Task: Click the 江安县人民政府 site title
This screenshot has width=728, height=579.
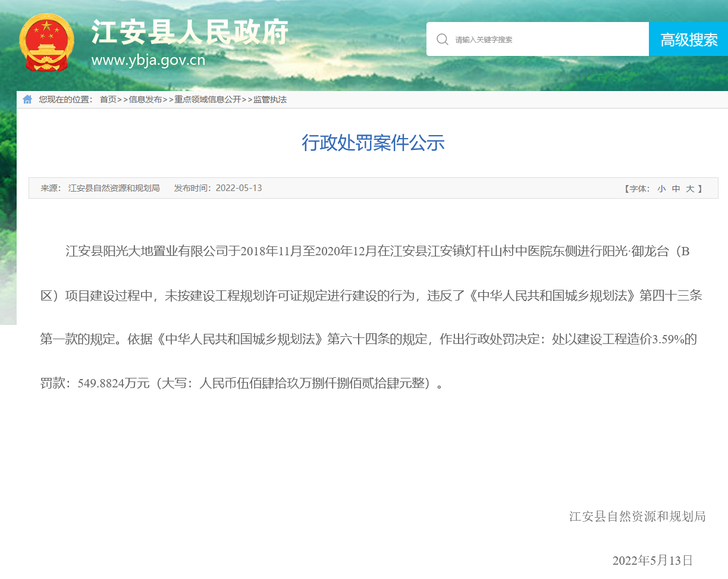Action: 190,33
